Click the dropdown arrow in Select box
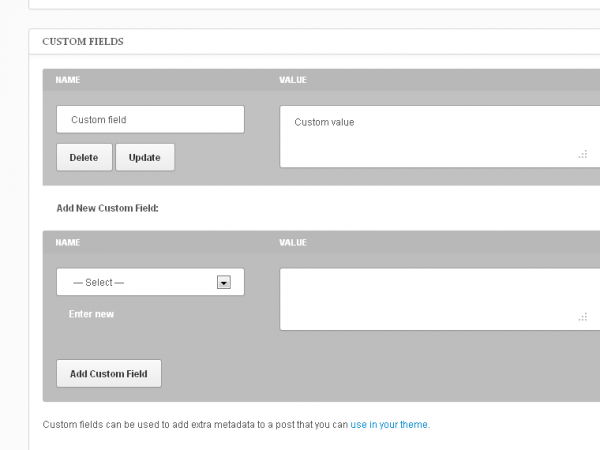The image size is (600, 450). point(224,282)
